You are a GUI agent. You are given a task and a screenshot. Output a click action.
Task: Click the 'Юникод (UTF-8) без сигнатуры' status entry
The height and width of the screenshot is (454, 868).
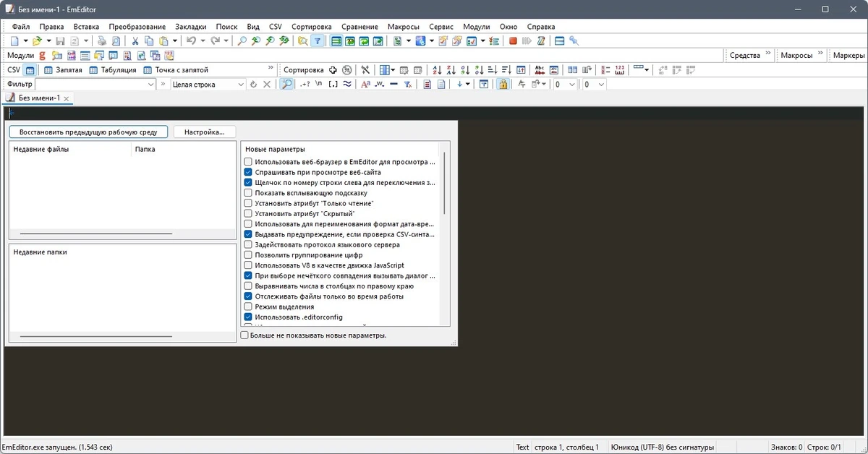coord(663,447)
